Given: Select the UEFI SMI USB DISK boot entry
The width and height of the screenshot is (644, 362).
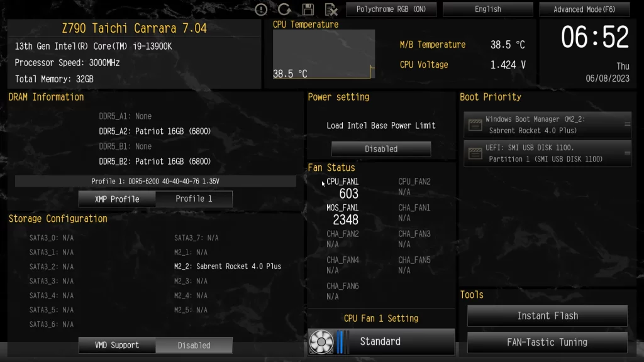Looking at the screenshot, I should (x=548, y=153).
